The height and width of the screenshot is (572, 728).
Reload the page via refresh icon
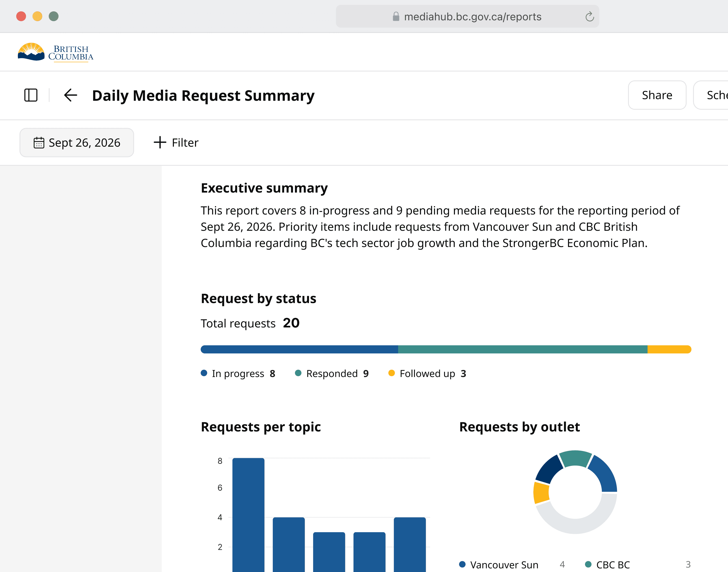point(589,17)
